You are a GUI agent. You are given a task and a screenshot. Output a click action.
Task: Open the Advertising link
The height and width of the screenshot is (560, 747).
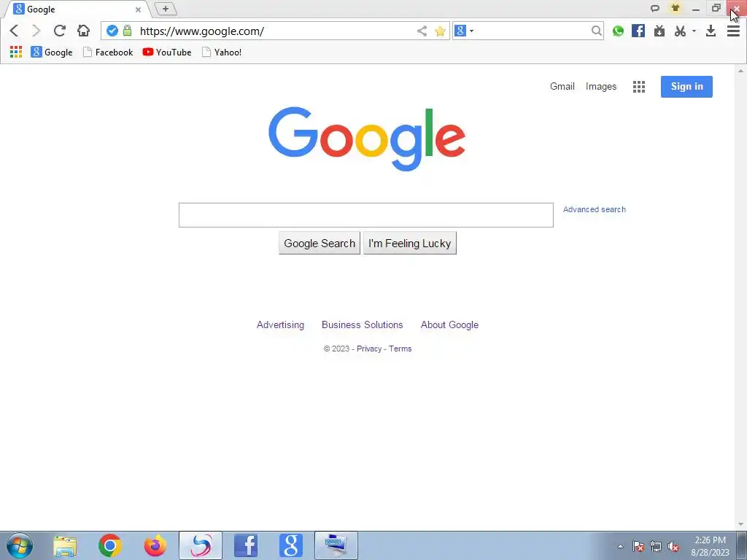(x=280, y=324)
